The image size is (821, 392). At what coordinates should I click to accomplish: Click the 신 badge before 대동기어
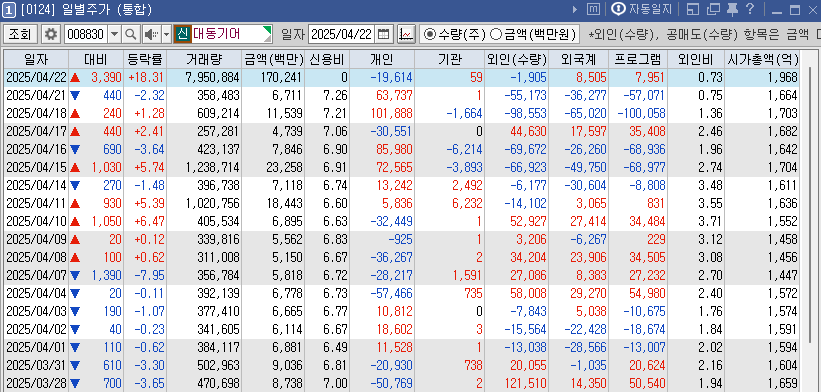[182, 35]
